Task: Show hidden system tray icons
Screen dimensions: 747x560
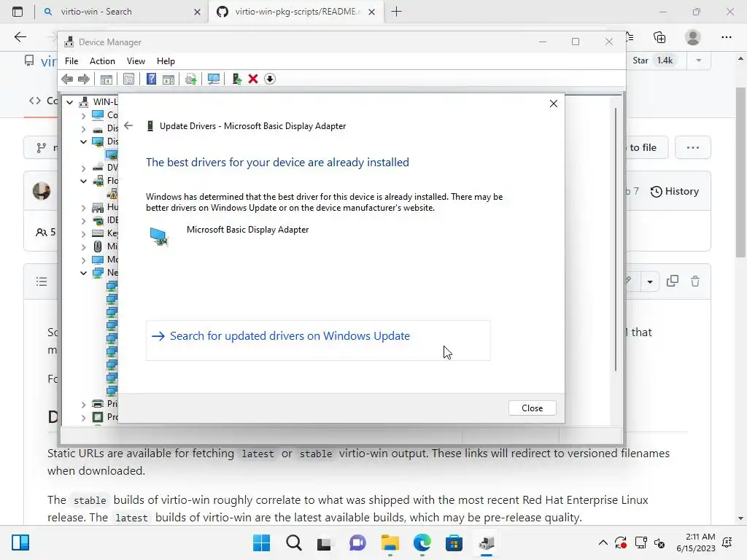Action: pyautogui.click(x=603, y=542)
